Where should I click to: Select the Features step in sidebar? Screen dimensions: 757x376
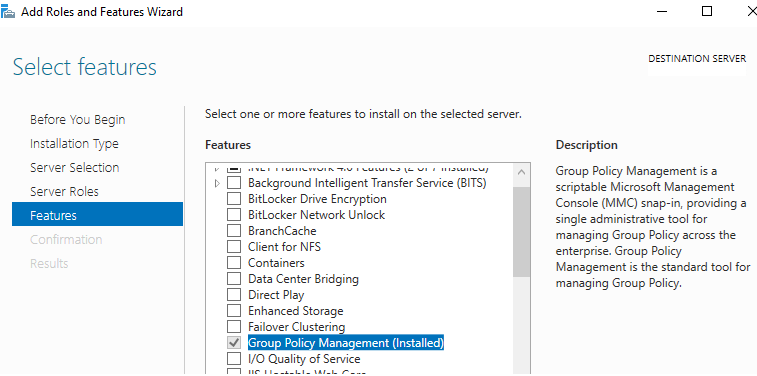[98, 214]
